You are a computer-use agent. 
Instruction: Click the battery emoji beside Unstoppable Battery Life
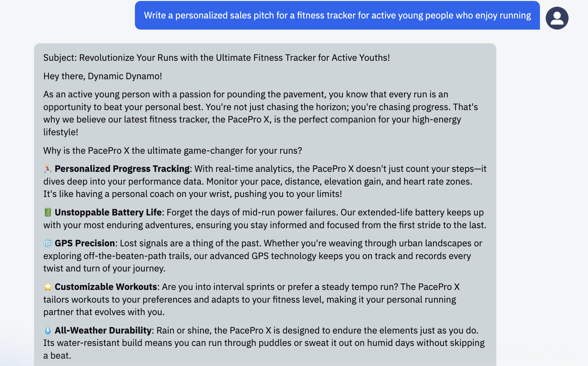click(48, 212)
